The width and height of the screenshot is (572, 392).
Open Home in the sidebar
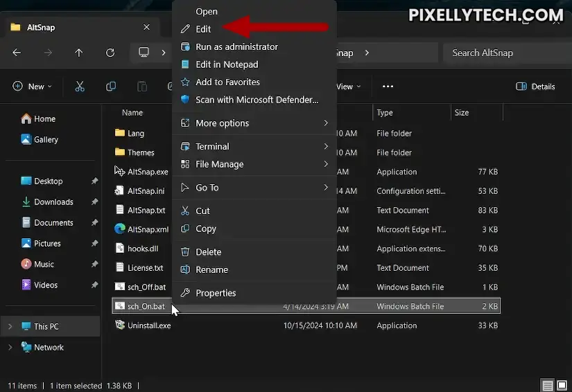pyautogui.click(x=38, y=118)
